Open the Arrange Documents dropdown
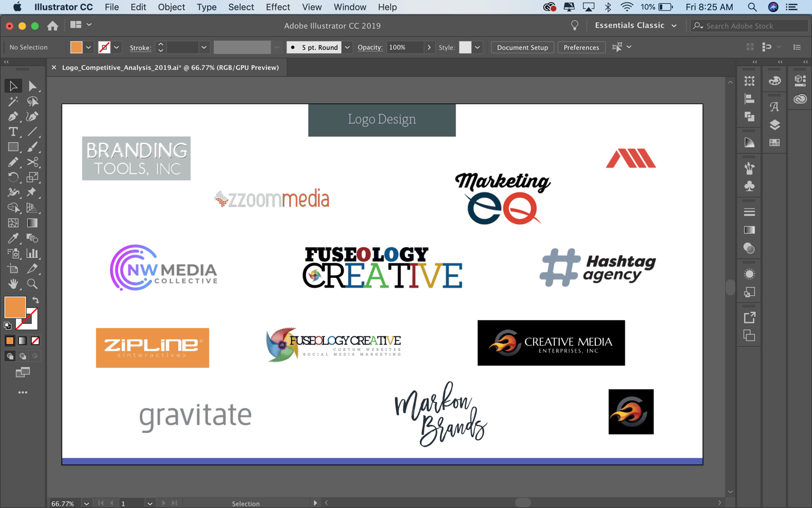The image size is (812, 508). [x=81, y=25]
